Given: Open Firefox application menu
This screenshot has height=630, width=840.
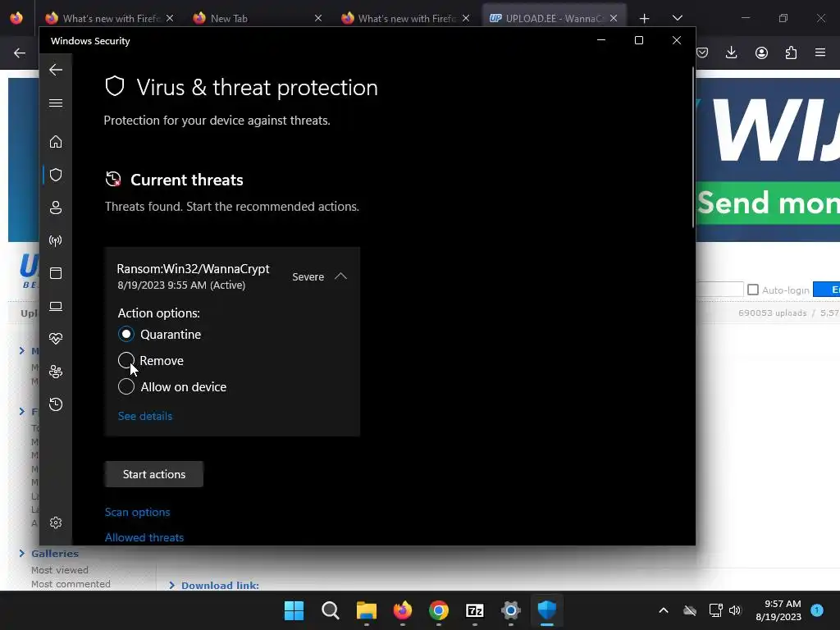Looking at the screenshot, I should (820, 52).
